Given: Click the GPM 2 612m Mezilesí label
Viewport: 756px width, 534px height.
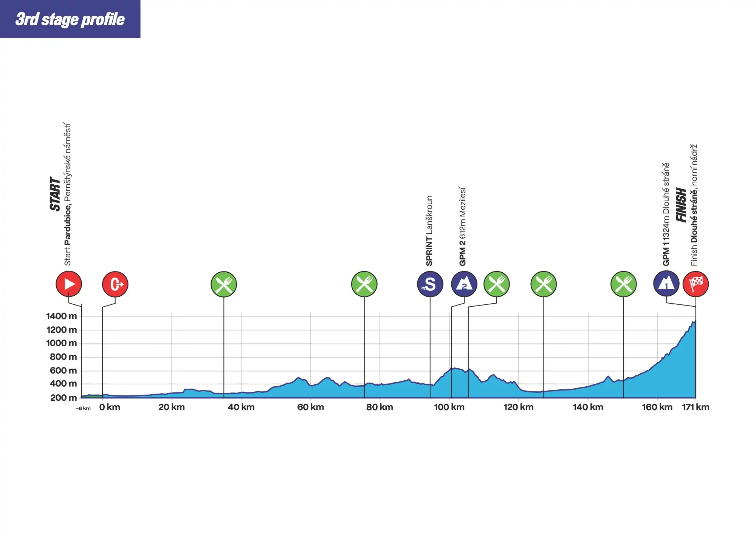Looking at the screenshot, I should (x=463, y=227).
